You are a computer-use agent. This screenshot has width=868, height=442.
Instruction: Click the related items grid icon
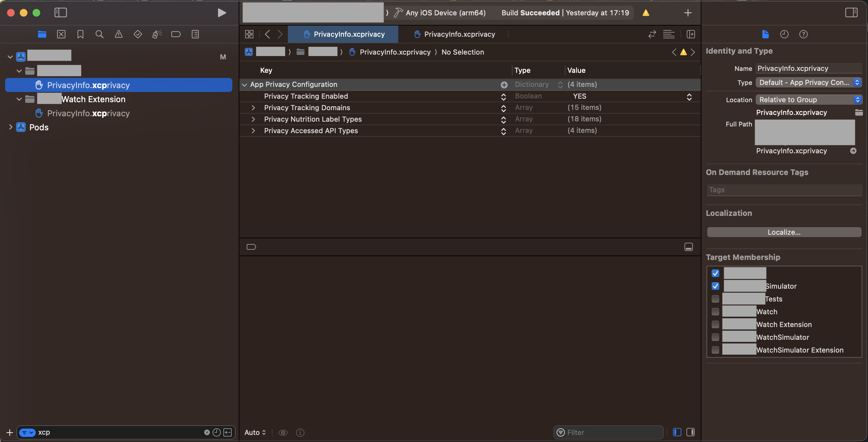(x=249, y=34)
